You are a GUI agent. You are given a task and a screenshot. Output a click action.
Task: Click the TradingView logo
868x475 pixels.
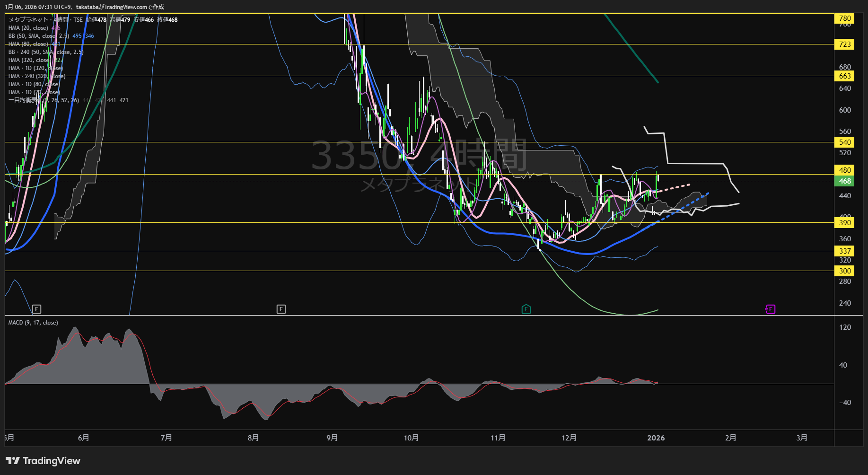(43, 461)
